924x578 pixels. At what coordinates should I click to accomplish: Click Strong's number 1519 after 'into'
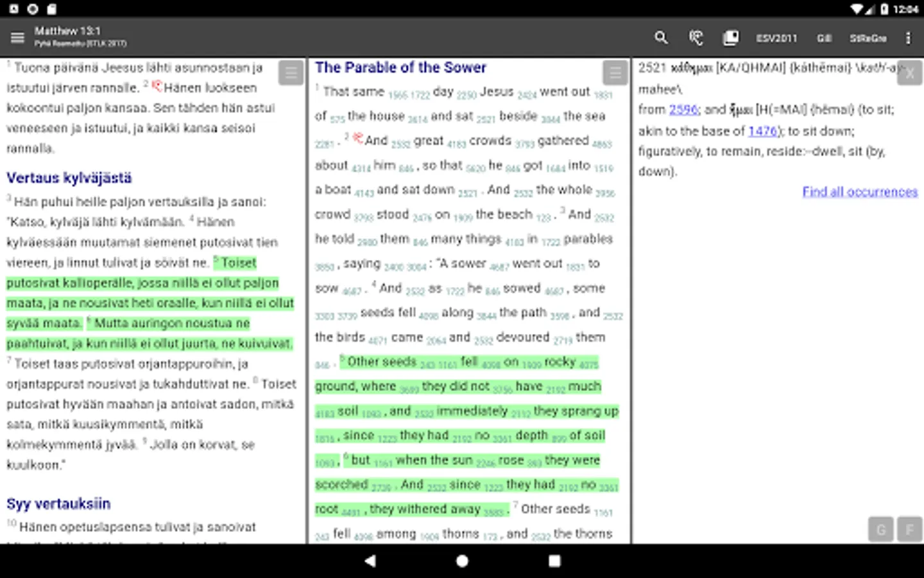coord(603,169)
